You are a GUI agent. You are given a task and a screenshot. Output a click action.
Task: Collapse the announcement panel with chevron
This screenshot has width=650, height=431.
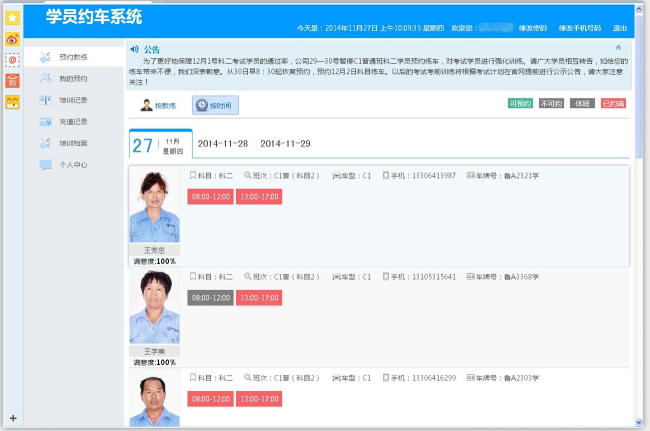coord(618,48)
